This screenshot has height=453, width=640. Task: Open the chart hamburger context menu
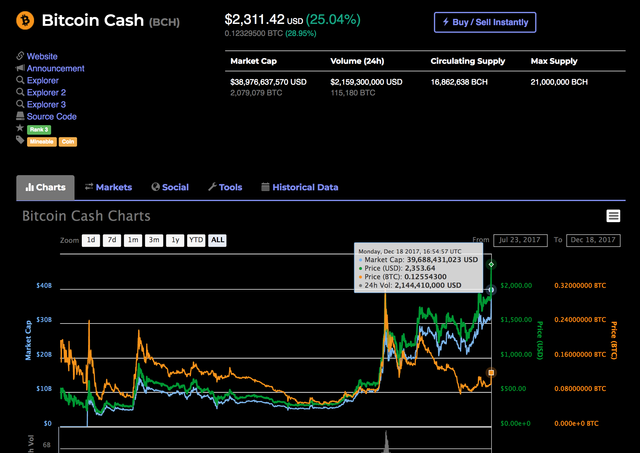coord(613,216)
